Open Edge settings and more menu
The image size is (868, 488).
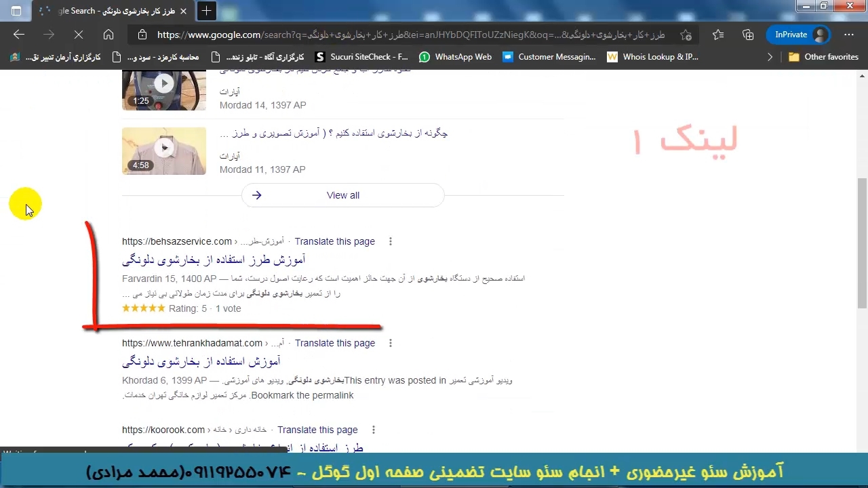[849, 35]
